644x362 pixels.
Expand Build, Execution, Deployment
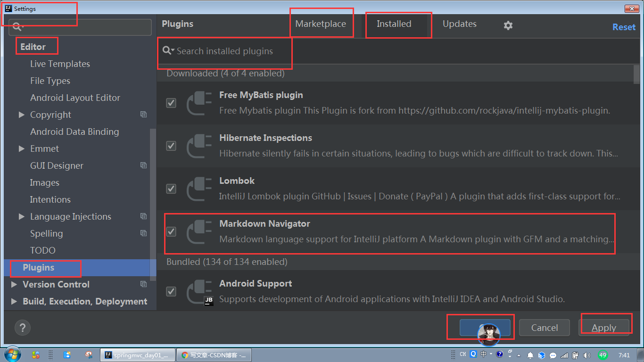click(14, 301)
